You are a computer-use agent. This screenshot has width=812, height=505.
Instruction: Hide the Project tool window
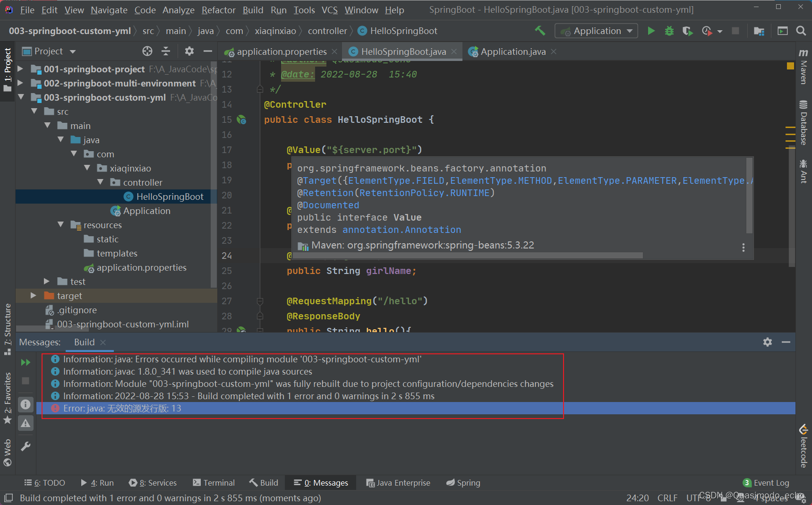pyautogui.click(x=207, y=51)
